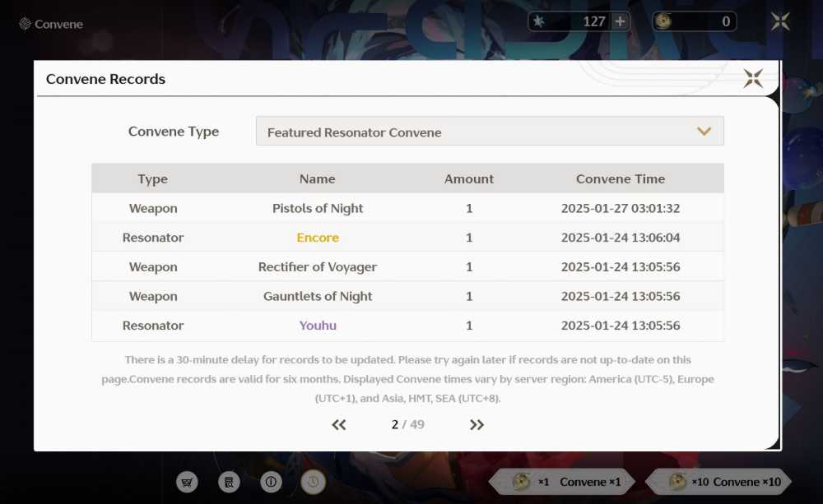Select the Encore resonator name

[318, 238]
